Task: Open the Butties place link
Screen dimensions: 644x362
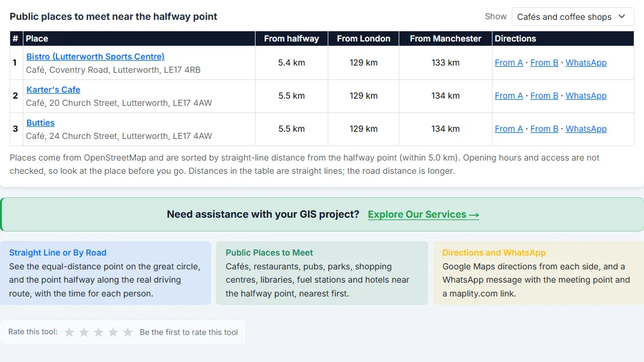Action: pos(40,123)
